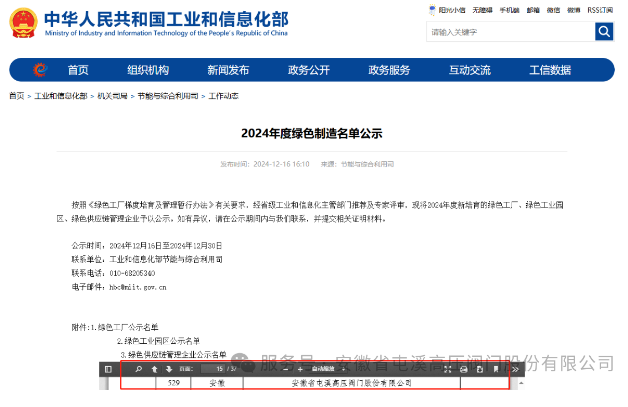The width and height of the screenshot is (628, 407).
Task: Click the 手机版 mobile version link
Action: tap(509, 10)
